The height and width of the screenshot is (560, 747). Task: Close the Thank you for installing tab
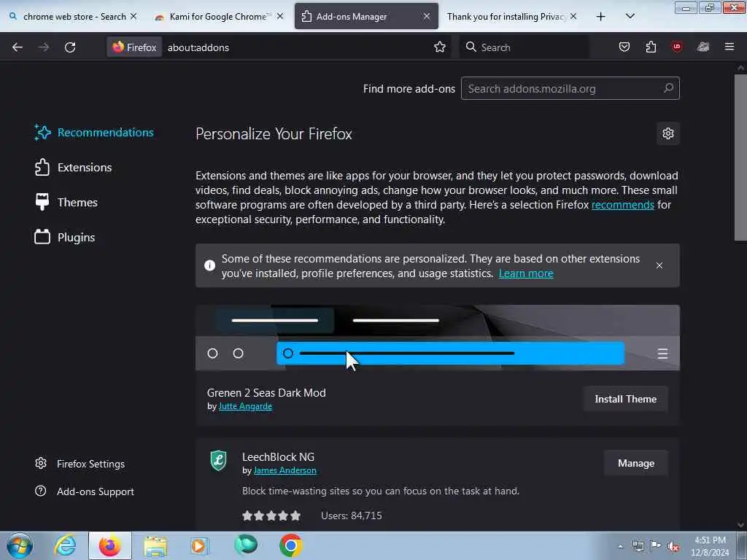pos(573,16)
